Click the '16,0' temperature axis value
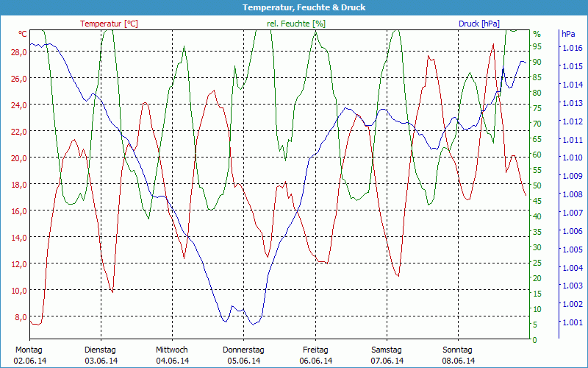This screenshot has height=368, width=588. tap(19, 211)
